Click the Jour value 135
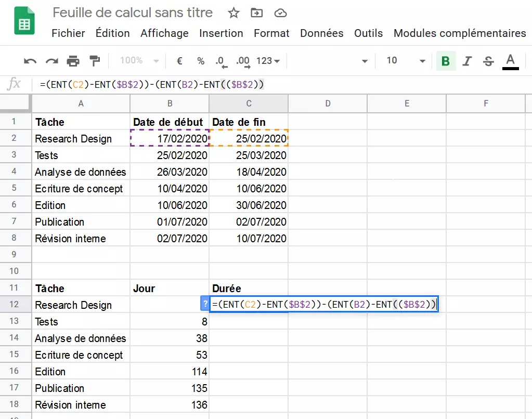The image size is (532, 419). [x=170, y=387]
